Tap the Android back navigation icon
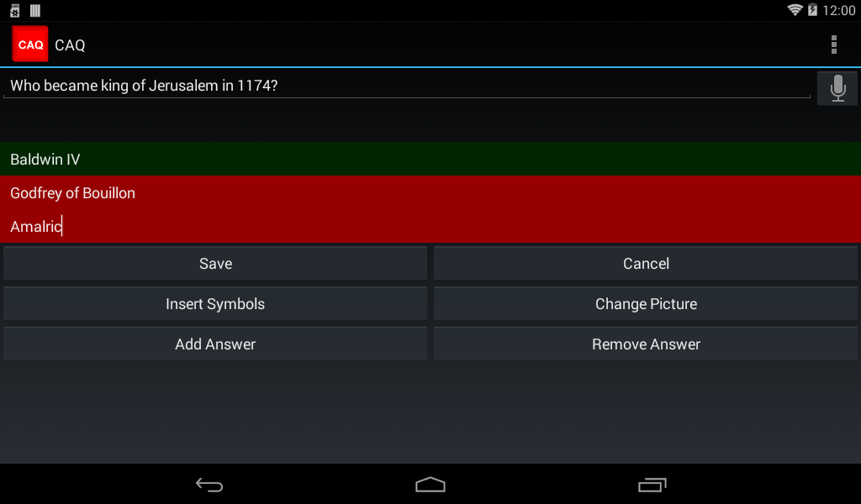This screenshot has width=861, height=504. point(209,485)
